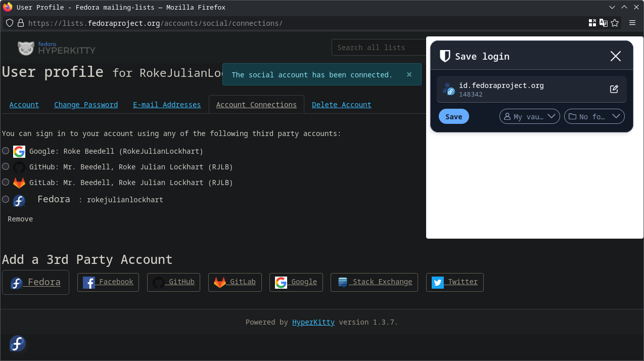
Task: Open the Firefox hamburger menu
Action: [632, 23]
